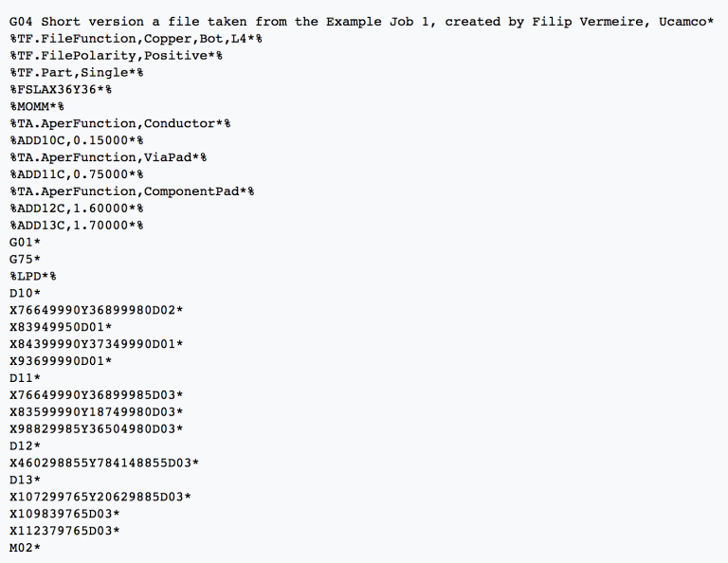Screen dimensions: 728x563
Task: Click the AperFunction,ComponentPad line
Action: coord(132,191)
